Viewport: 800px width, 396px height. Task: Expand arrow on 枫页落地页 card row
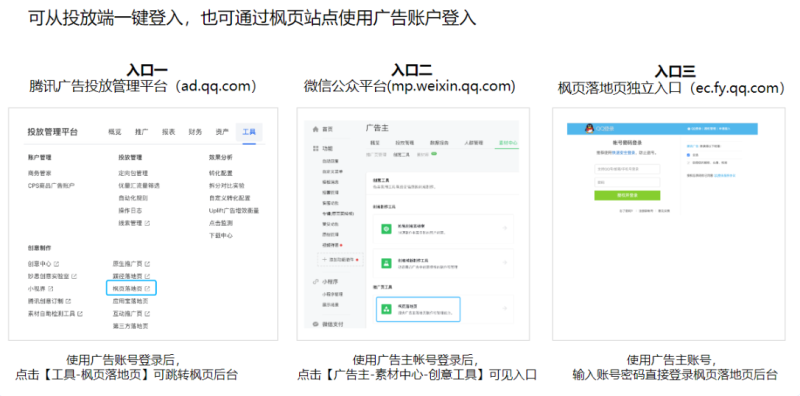505,308
